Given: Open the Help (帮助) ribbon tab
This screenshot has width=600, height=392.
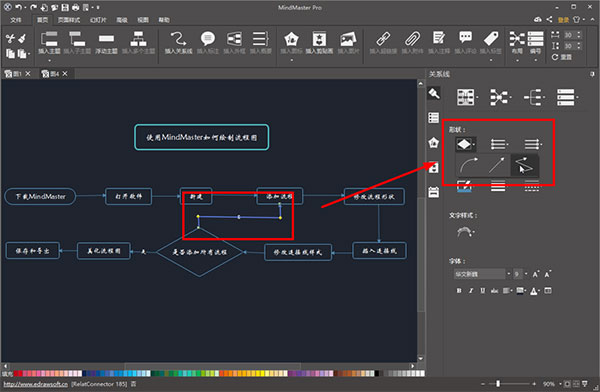Looking at the screenshot, I should pyautogui.click(x=164, y=20).
